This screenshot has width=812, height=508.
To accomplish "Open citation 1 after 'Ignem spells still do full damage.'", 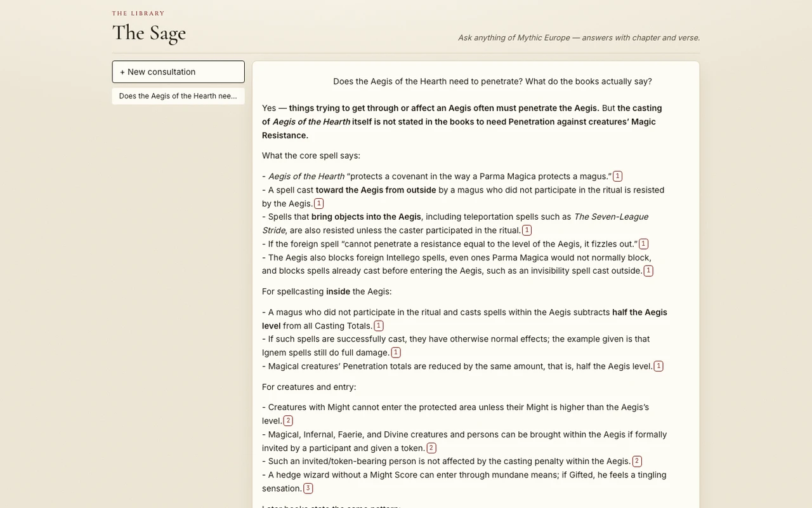I will (396, 352).
